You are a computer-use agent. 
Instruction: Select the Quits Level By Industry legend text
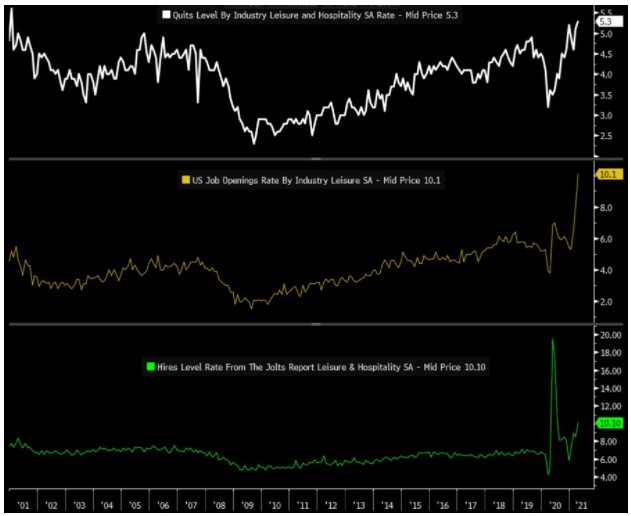click(x=315, y=15)
